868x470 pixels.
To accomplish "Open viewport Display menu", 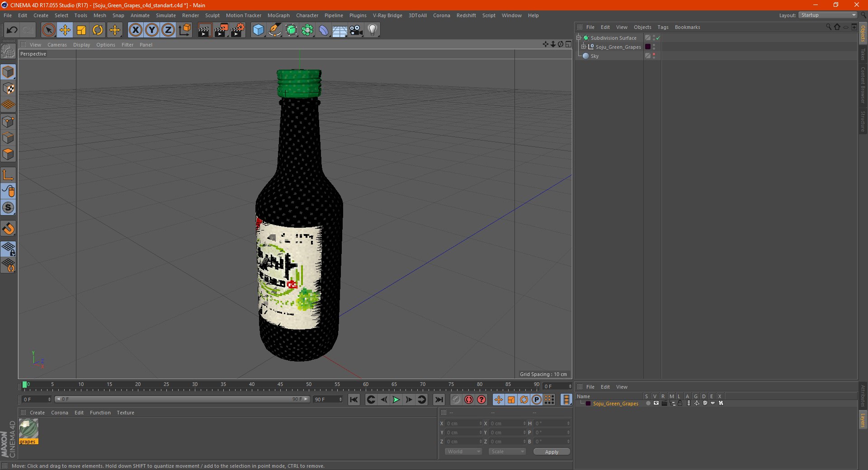I will tap(81, 45).
